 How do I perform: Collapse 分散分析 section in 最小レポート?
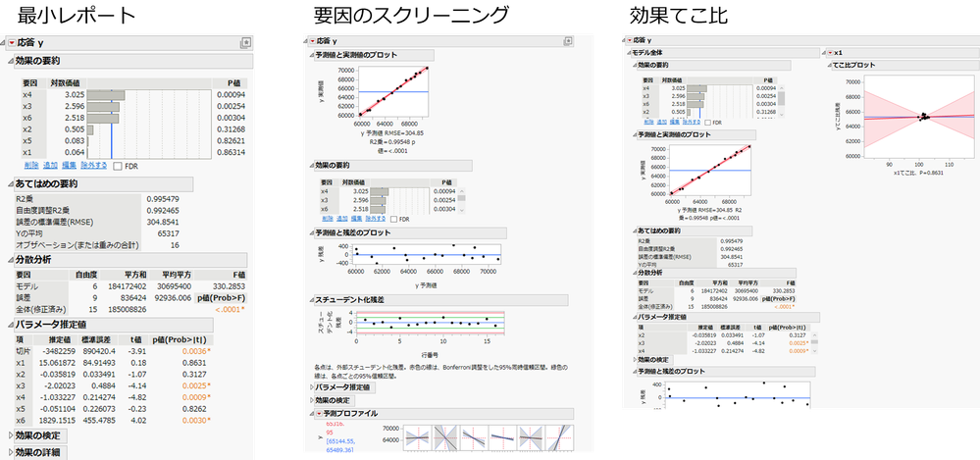(10, 259)
